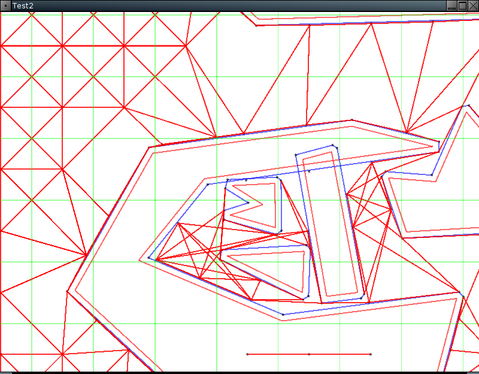Pick the top corner vertex of the tall slanted blue rectangle
This screenshot has height=374, width=479.
[333, 145]
